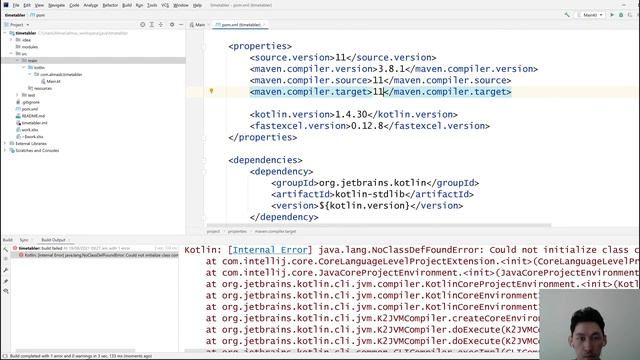Screen dimensions: 640x360
Task: Start debugging with the bug icon
Action: [x=621, y=15]
